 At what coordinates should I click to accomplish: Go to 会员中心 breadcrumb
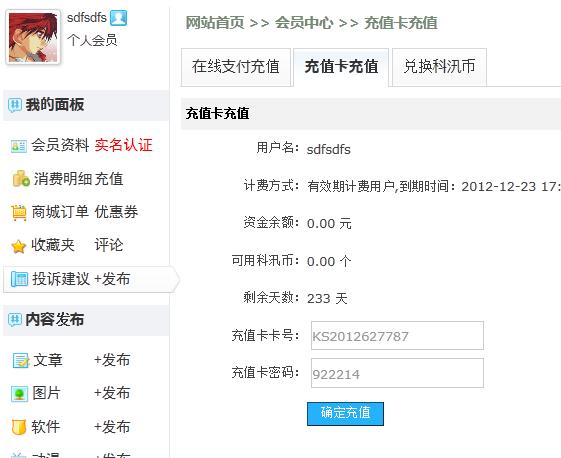(304, 23)
